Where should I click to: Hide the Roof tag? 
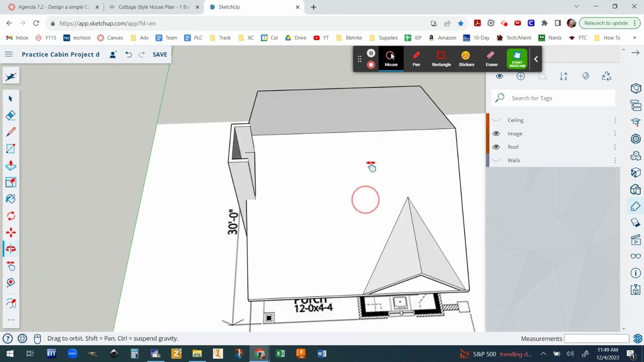click(497, 147)
